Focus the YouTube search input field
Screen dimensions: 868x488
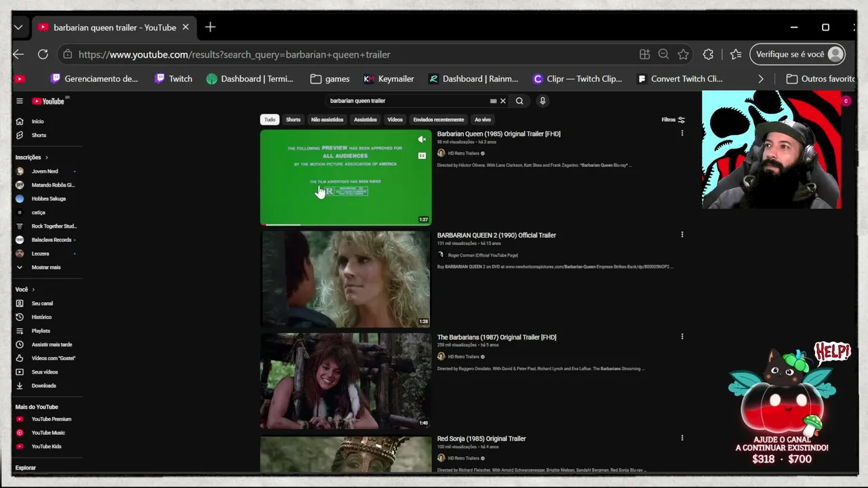(x=407, y=101)
